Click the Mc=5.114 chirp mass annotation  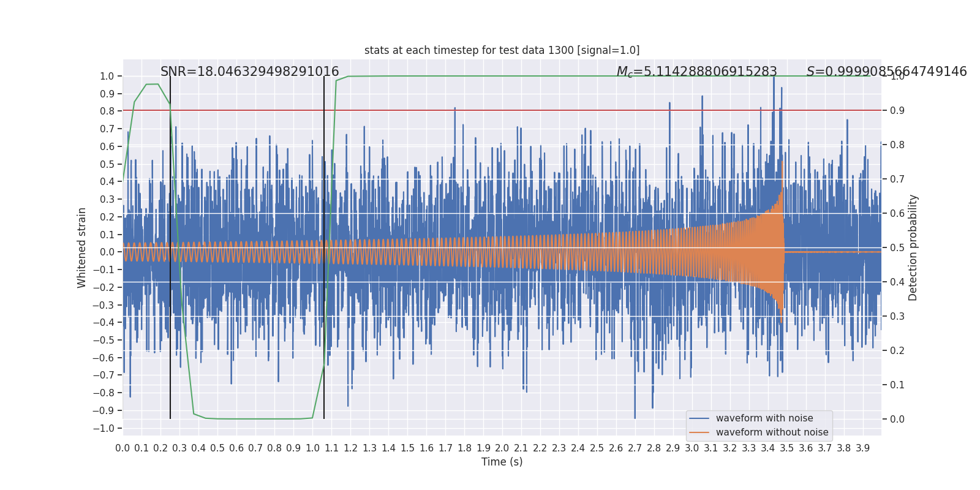(696, 72)
